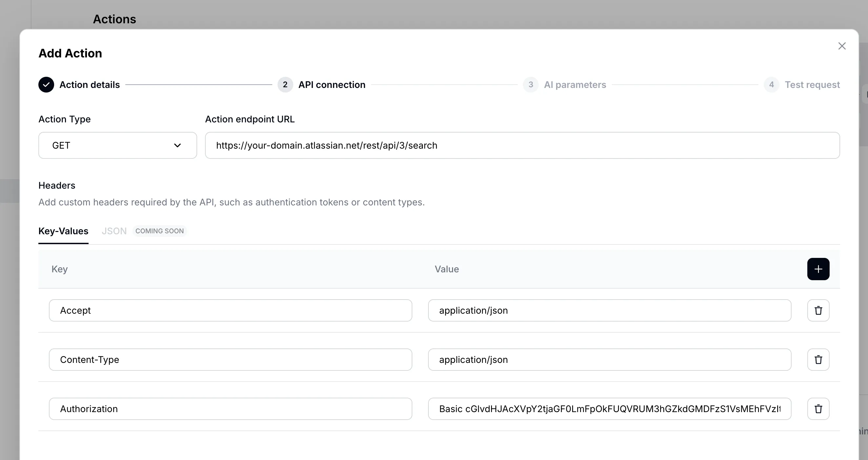The height and width of the screenshot is (460, 868).
Task: Click the Add Action dialog title
Action: point(70,53)
